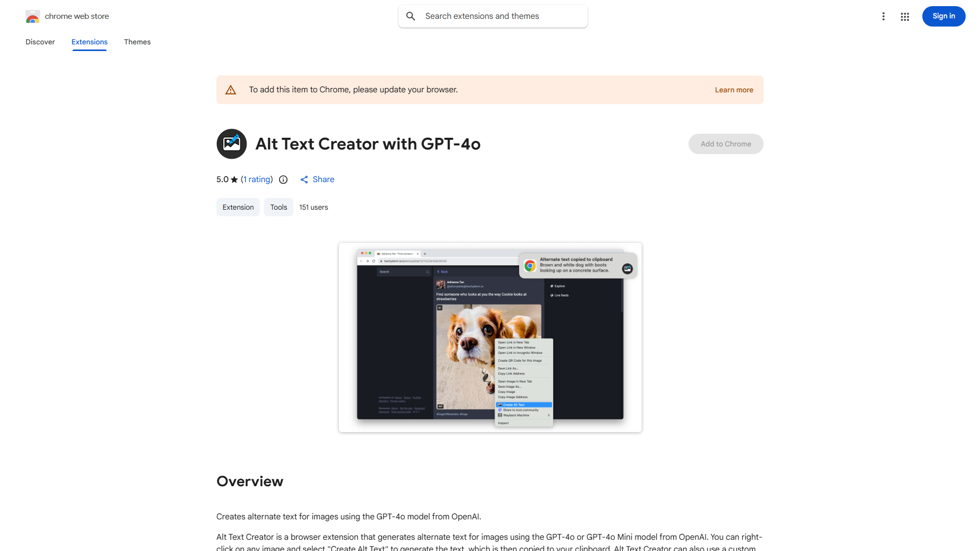Image resolution: width=980 pixels, height=551 pixels.
Task: Click the warning triangle in the banner
Action: [x=231, y=89]
